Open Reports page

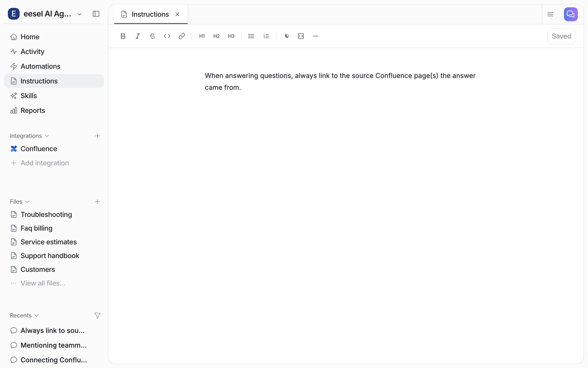coord(54,110)
